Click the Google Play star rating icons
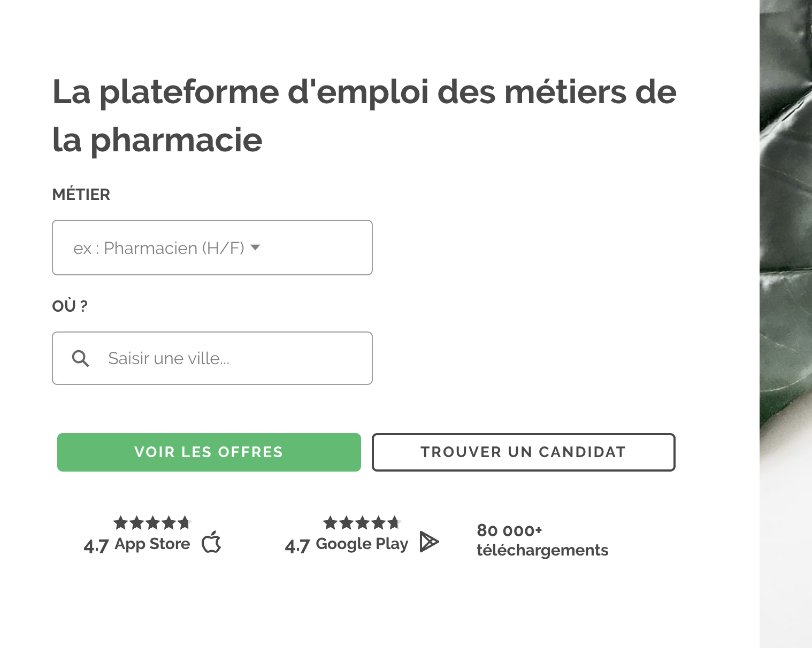Image resolution: width=812 pixels, height=648 pixels. click(x=362, y=522)
